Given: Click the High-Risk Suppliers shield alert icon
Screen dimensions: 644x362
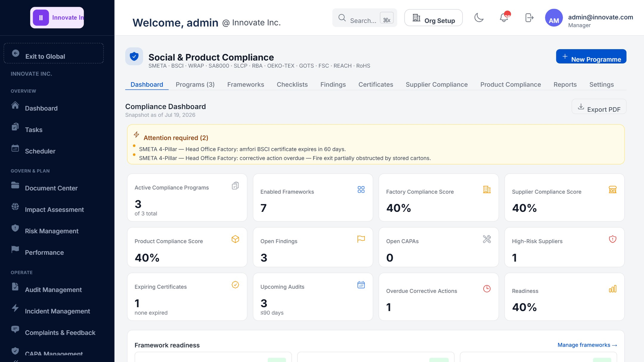Looking at the screenshot, I should [x=612, y=239].
